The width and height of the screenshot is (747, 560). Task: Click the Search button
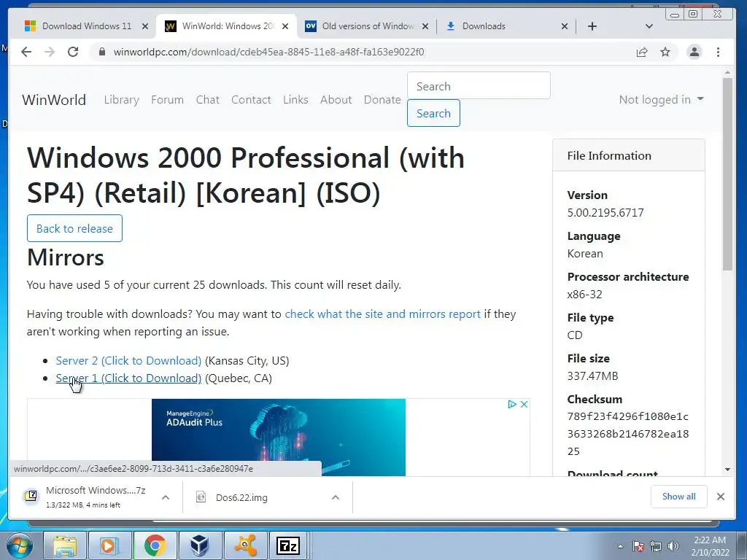433,113
